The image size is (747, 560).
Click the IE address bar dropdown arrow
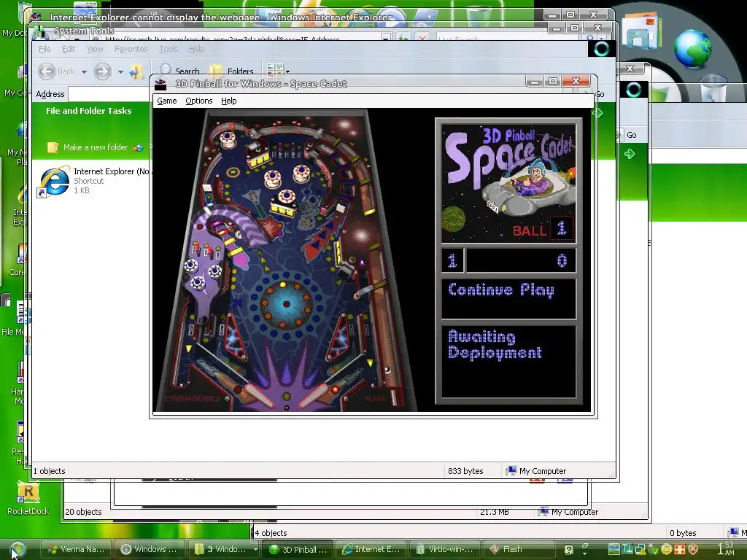click(x=385, y=38)
